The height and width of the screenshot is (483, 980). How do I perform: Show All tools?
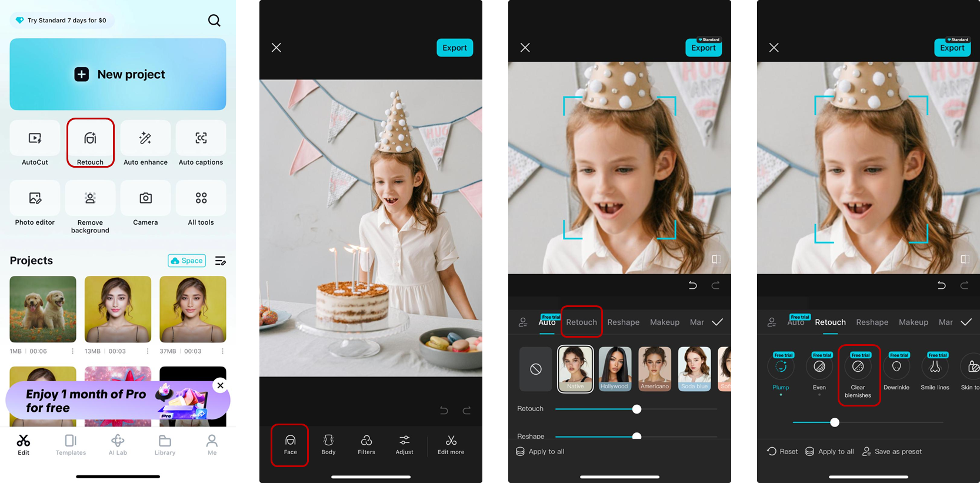point(201,204)
